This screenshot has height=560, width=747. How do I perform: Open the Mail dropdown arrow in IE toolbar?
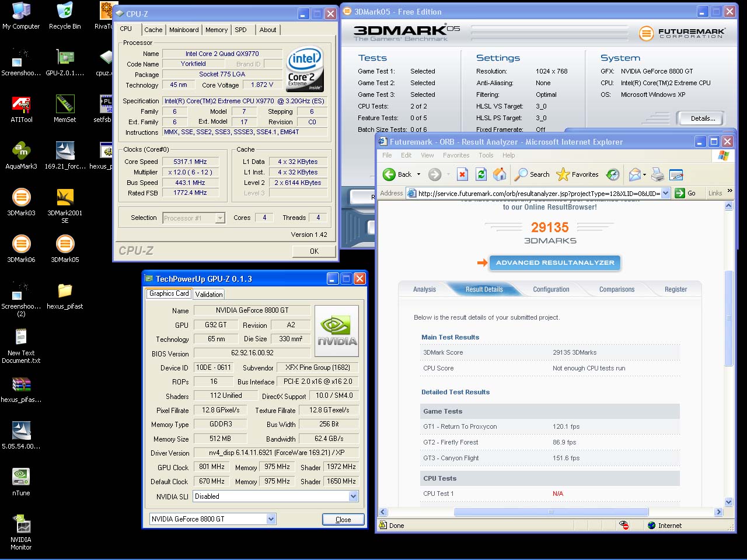coord(644,174)
